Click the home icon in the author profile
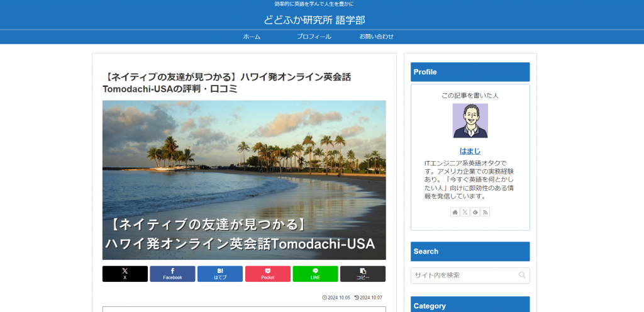644x312 pixels. point(455,212)
